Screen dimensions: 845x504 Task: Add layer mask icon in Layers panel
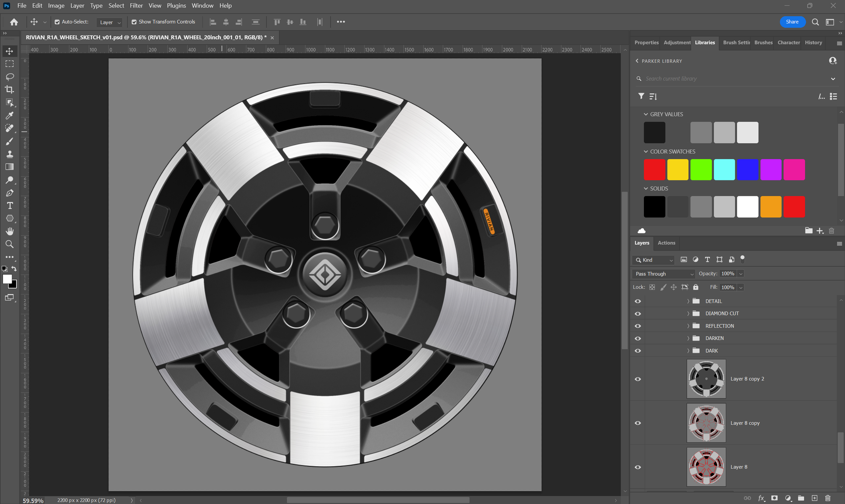click(774, 498)
